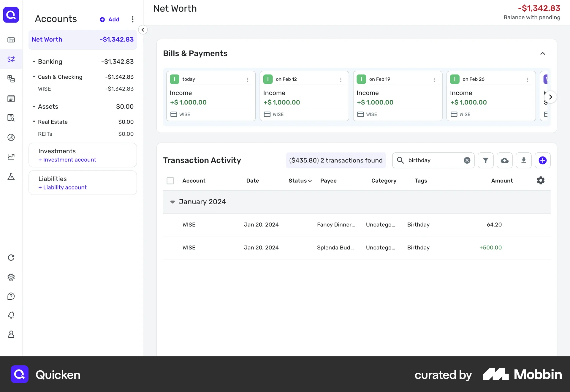
Task: Open today's Income bill card
Action: click(211, 96)
